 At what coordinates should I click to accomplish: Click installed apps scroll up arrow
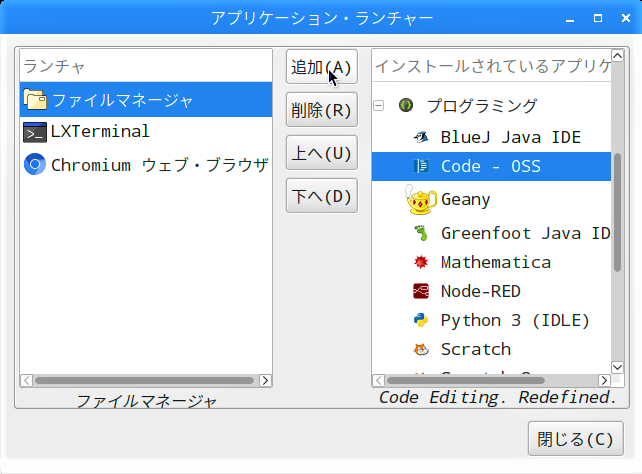pos(617,55)
